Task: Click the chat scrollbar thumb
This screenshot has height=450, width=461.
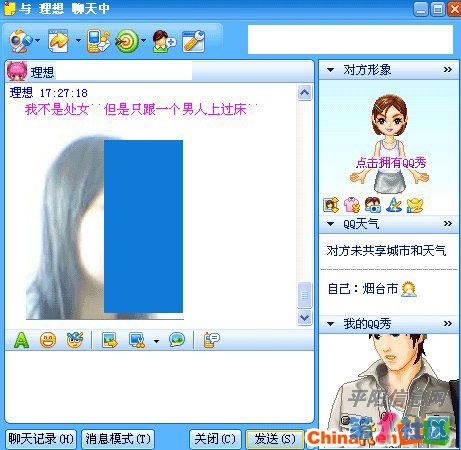Action: (x=304, y=295)
